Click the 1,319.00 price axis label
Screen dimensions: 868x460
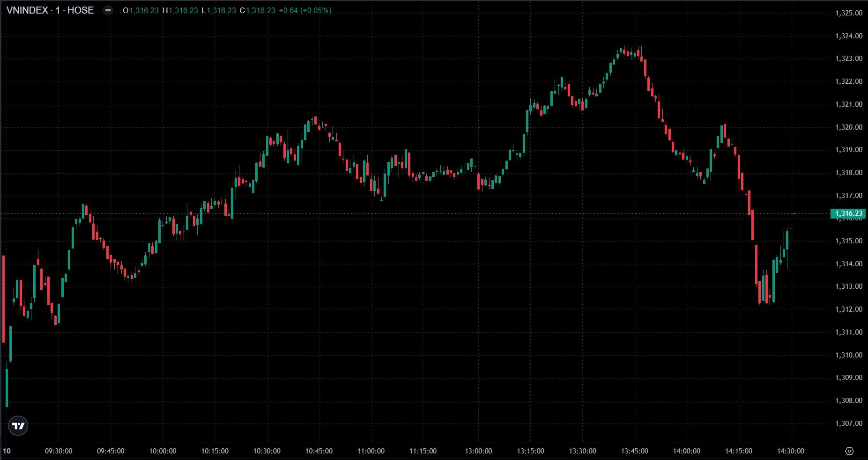tap(849, 150)
